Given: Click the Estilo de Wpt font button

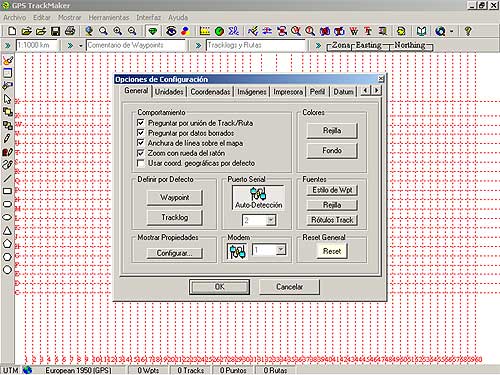Looking at the screenshot, I should coord(332,190).
